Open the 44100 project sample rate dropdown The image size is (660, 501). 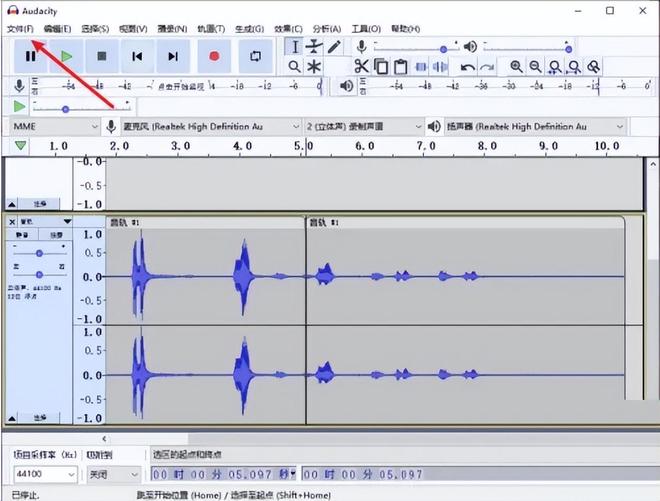42,474
